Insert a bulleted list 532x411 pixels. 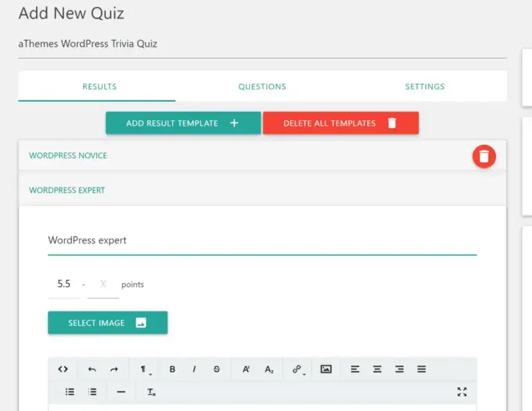70,392
